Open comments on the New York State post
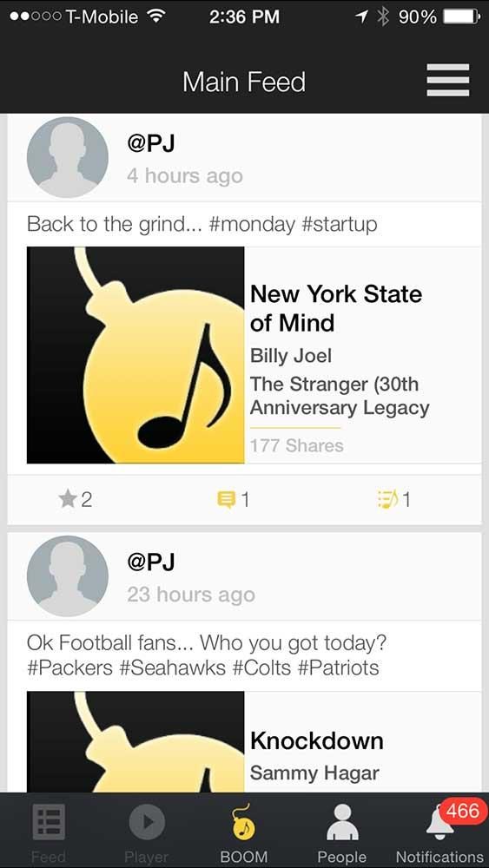 (x=226, y=501)
